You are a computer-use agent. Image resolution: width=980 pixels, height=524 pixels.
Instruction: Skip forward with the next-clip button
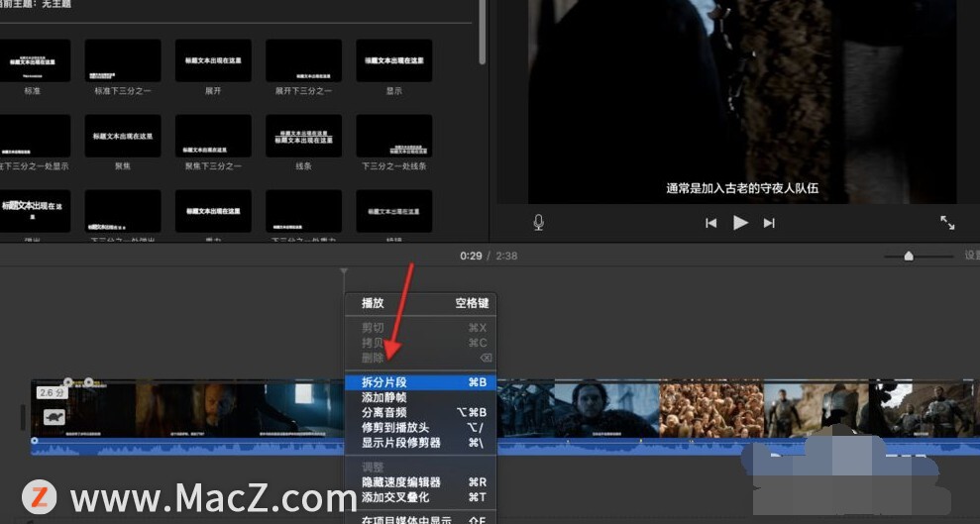(769, 223)
